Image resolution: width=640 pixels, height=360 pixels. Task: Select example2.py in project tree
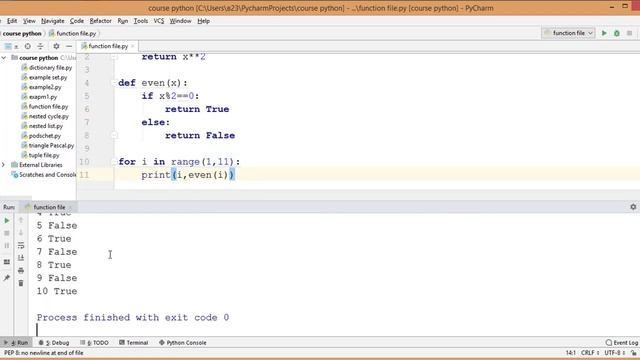tap(41, 87)
